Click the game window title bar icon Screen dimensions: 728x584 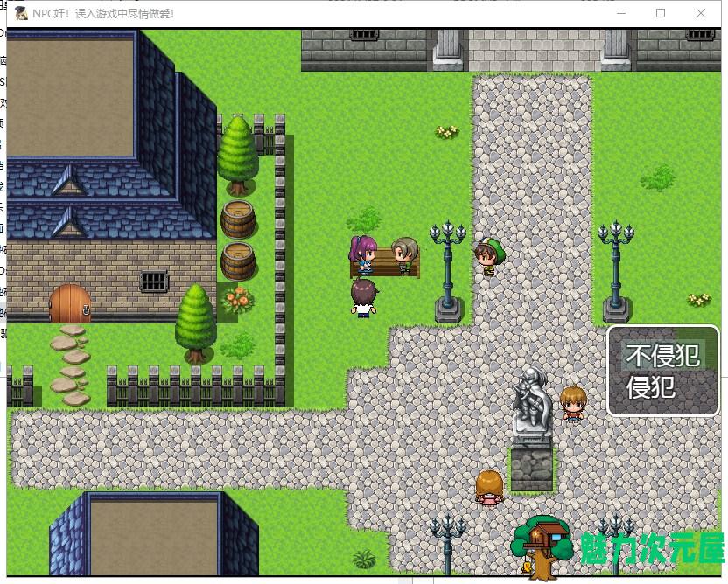pos(21,13)
